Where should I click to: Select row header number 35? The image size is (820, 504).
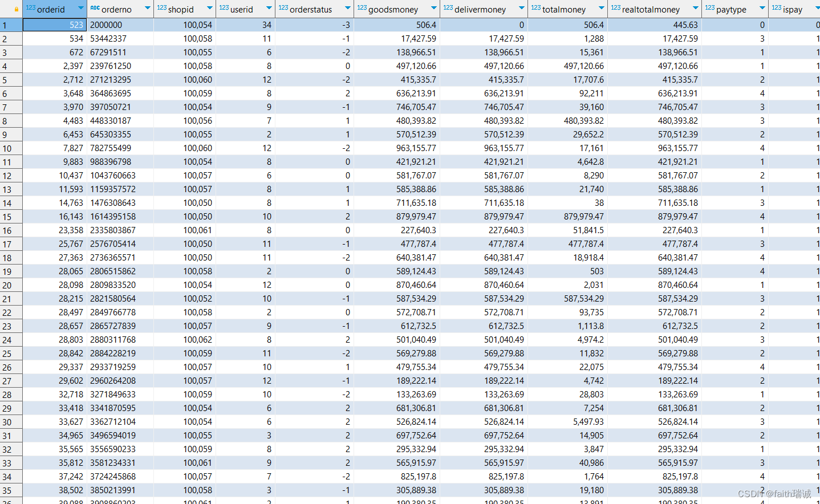tap(11, 490)
